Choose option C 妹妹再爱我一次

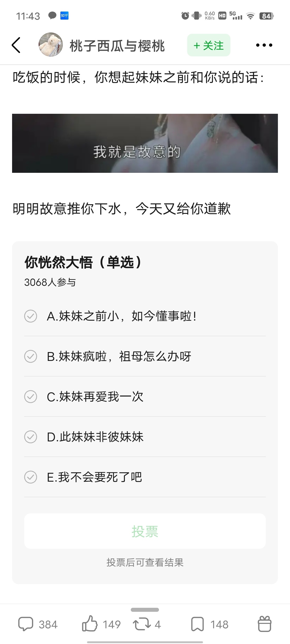145,397
